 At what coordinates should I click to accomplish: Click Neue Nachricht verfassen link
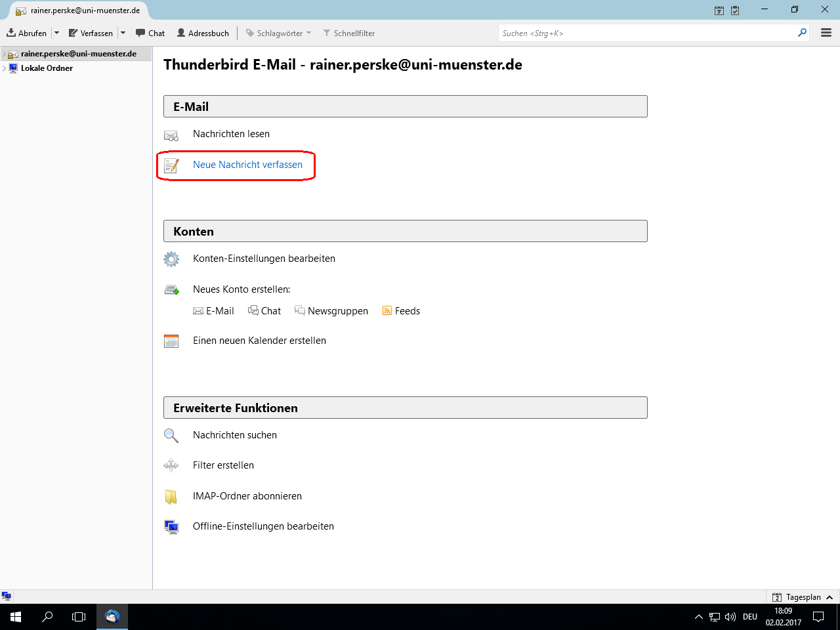(247, 165)
